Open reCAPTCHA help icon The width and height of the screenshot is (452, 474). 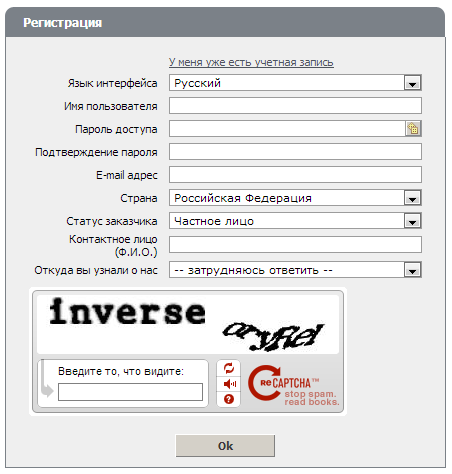click(229, 399)
